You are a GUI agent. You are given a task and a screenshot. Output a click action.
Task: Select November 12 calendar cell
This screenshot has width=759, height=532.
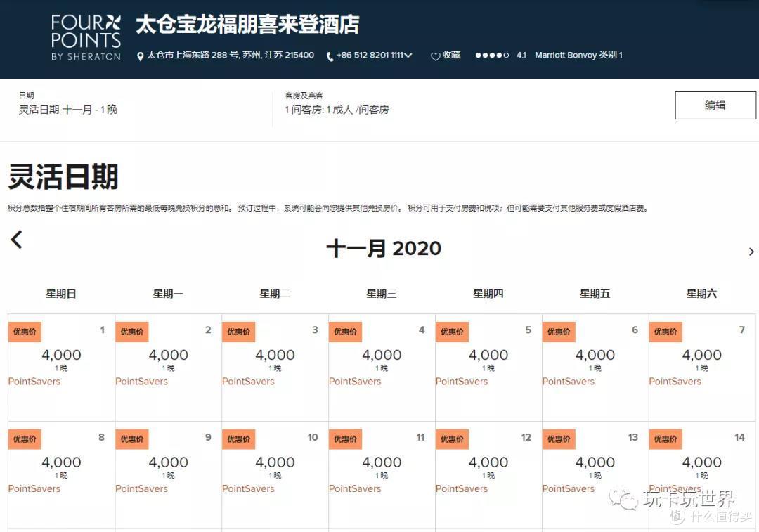pos(488,475)
